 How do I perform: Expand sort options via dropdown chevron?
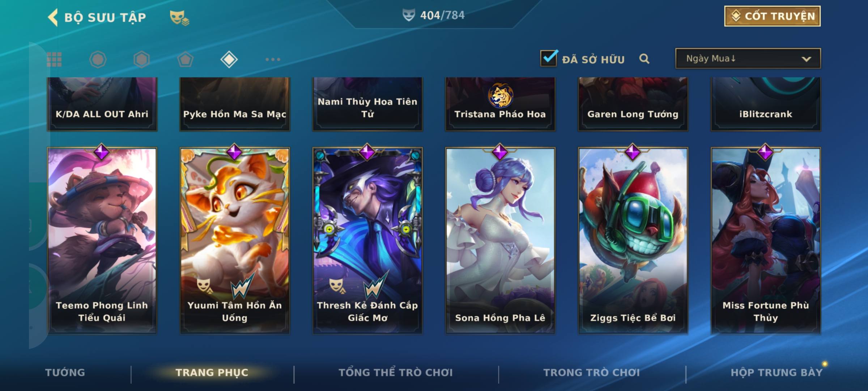[806, 59]
